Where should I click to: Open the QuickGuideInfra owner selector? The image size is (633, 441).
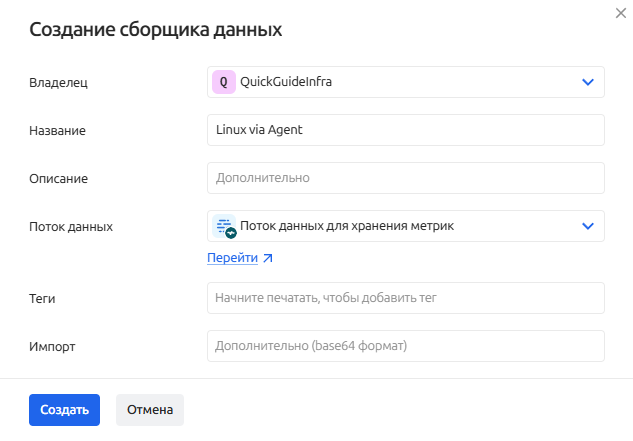click(400, 82)
